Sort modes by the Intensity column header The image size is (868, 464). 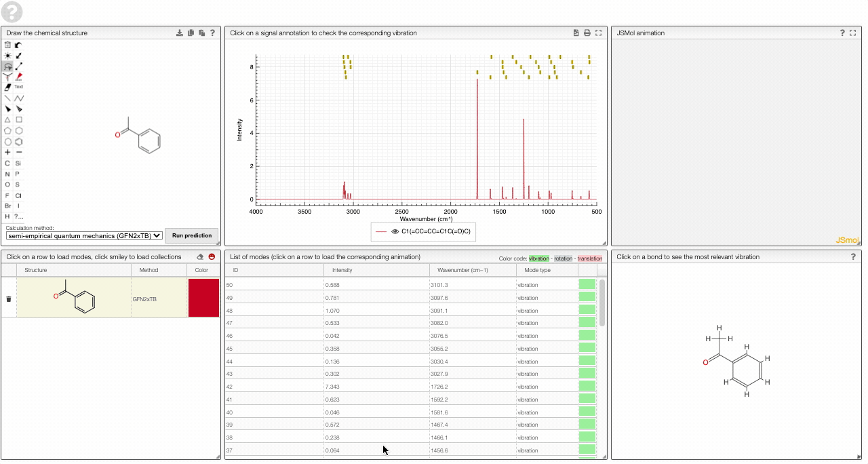click(x=376, y=270)
